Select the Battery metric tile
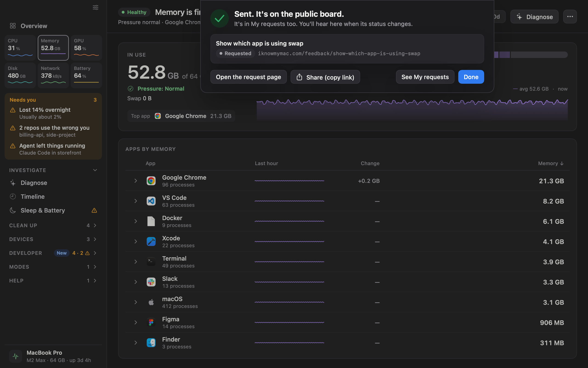The height and width of the screenshot is (368, 588). tap(86, 75)
